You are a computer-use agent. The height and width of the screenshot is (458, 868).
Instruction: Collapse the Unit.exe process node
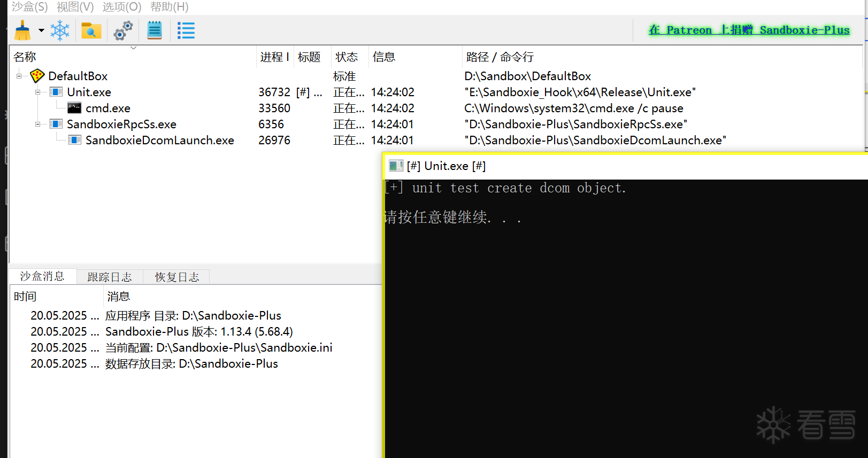coord(38,92)
